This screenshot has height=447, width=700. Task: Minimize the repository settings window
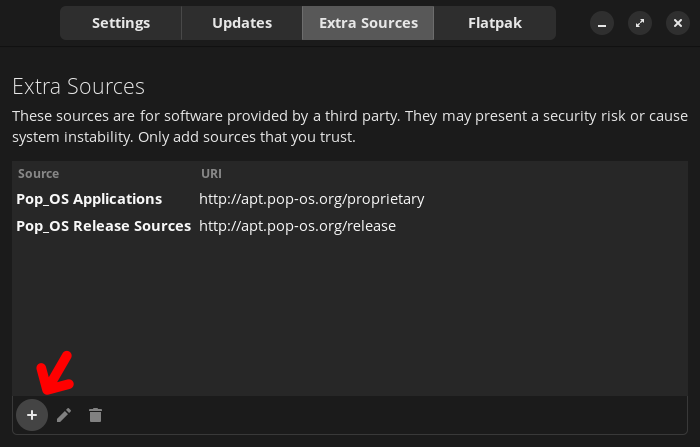pos(601,23)
